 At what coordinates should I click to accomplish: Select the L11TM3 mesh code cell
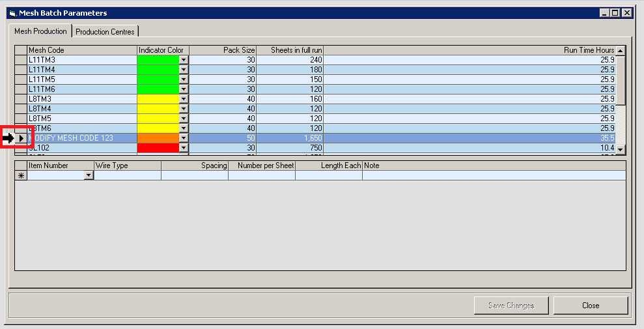(x=82, y=60)
